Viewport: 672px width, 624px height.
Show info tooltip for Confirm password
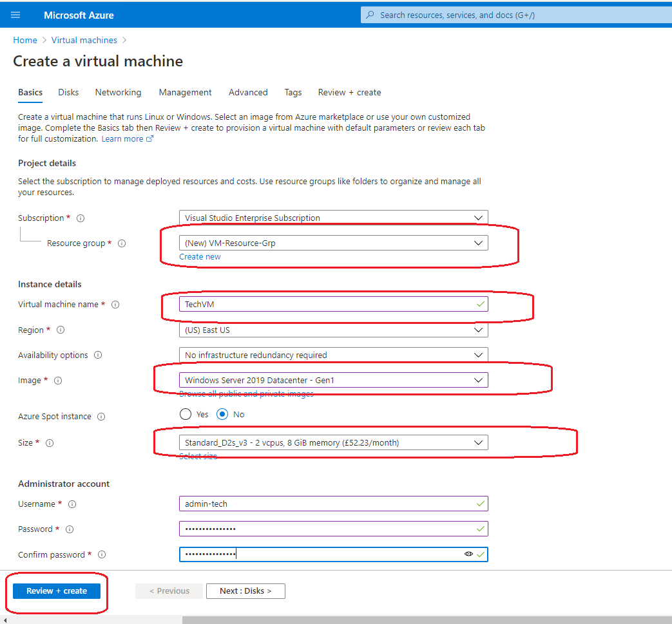[x=102, y=554]
